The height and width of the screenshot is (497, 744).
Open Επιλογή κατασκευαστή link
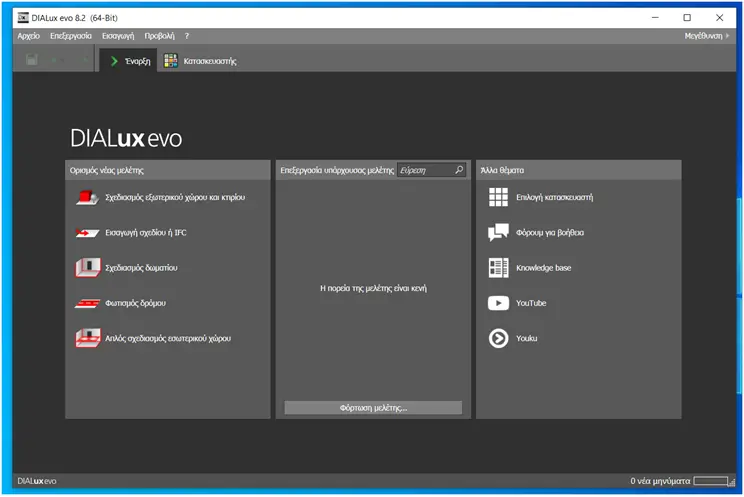pos(555,197)
